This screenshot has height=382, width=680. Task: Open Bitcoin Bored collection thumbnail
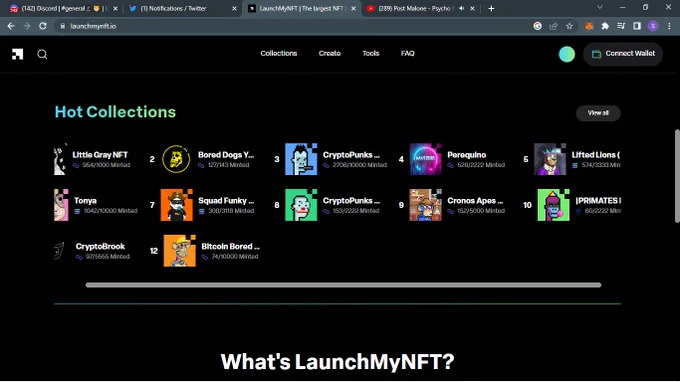pos(180,251)
